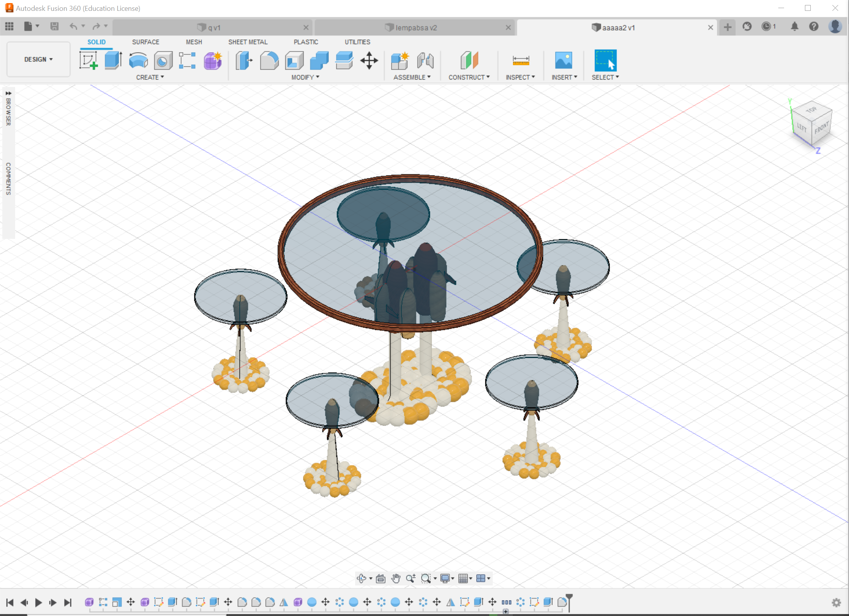
Task: Open the DESIGN workspace dropdown
Action: pyautogui.click(x=38, y=59)
